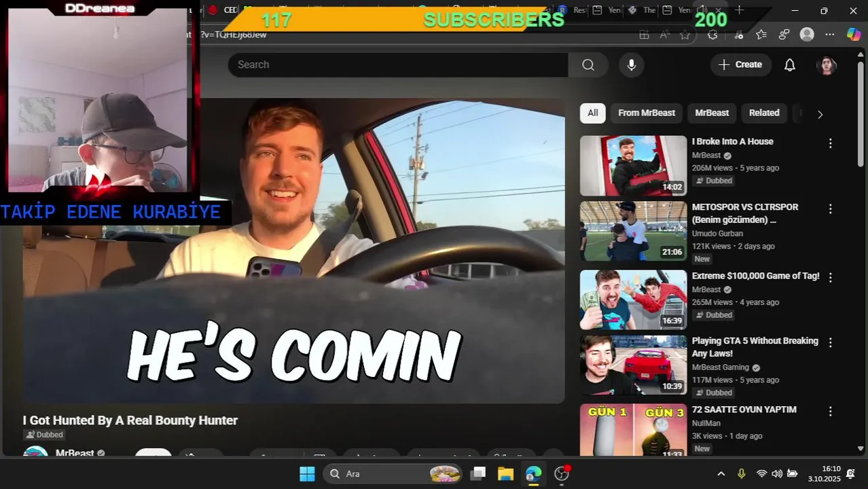Open Favorites list icon in toolbar

761,35
